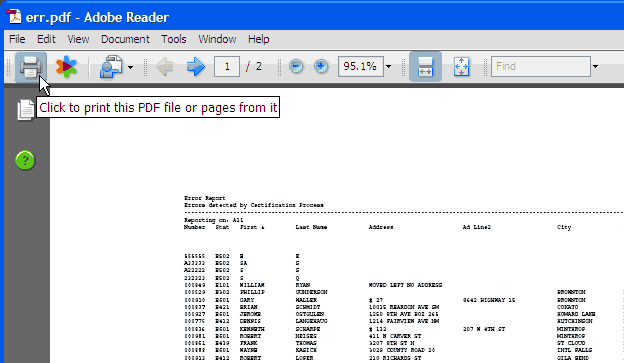Click into the Find search field
Screen dimensions: 624x363
(541, 66)
